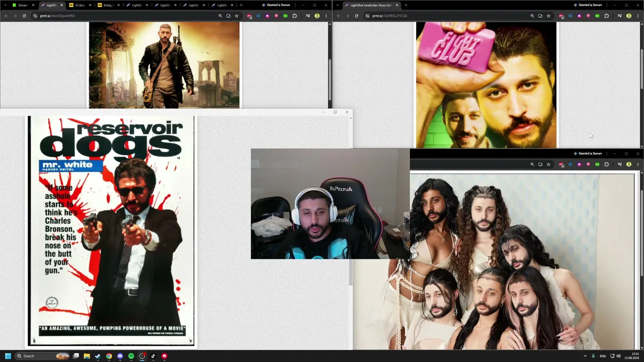The image size is (644, 362).
Task: Open Discord from the taskbar
Action: pyautogui.click(x=120, y=356)
